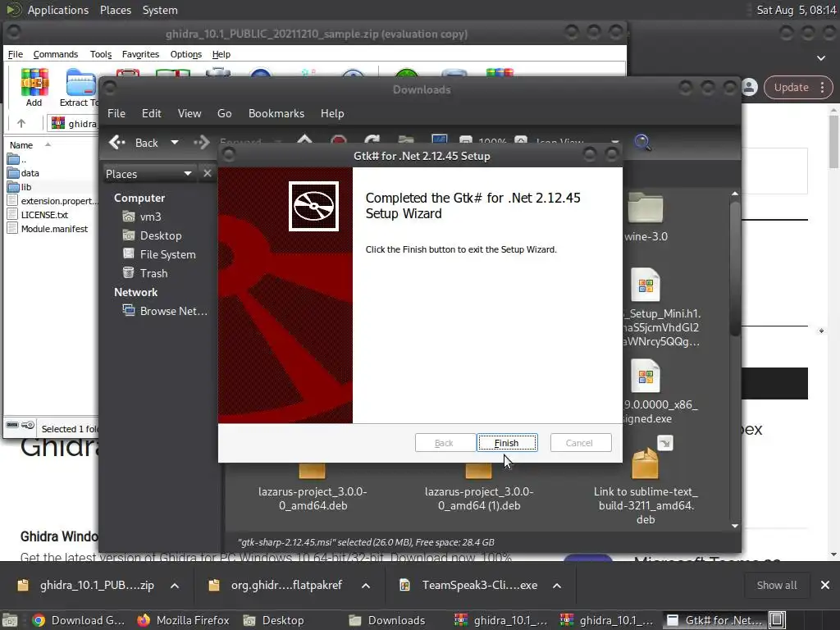The width and height of the screenshot is (840, 630).
Task: Select the wine-3.0 folder
Action: [646, 217]
